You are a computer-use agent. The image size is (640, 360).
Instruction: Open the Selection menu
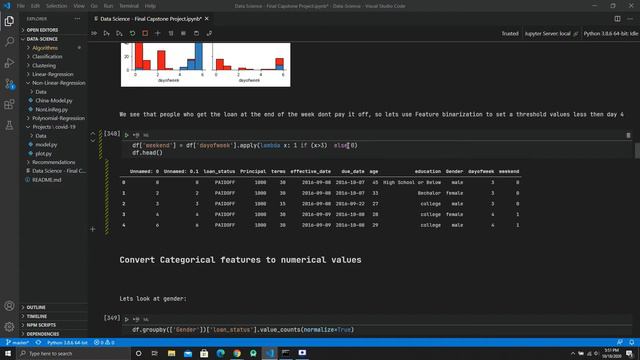click(56, 6)
